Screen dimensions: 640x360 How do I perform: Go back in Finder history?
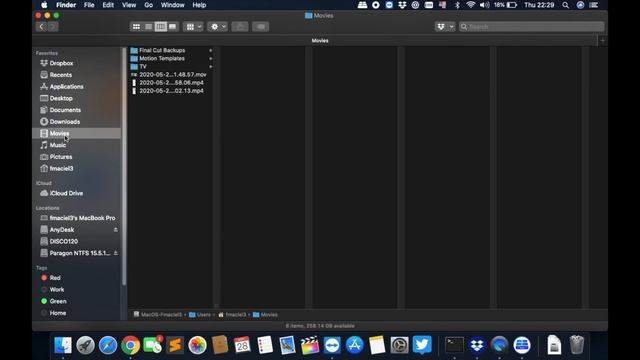pos(41,27)
